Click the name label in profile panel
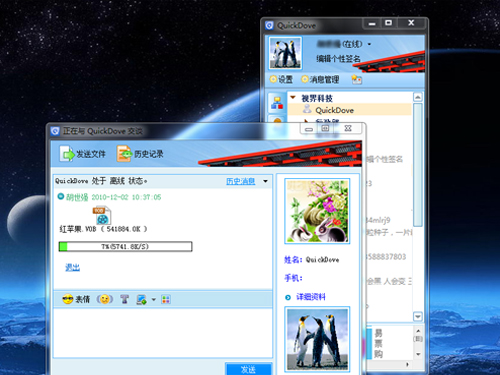Viewport: 500px width, 375px height. 293,260
